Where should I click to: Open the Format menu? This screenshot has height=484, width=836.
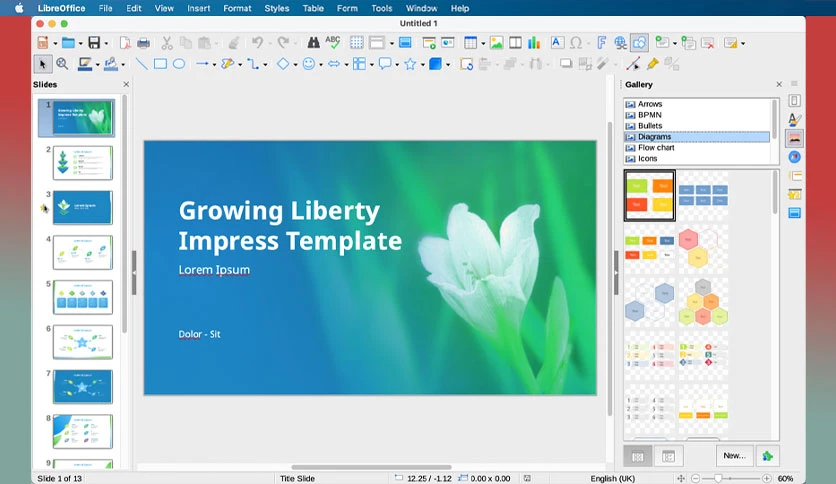237,8
